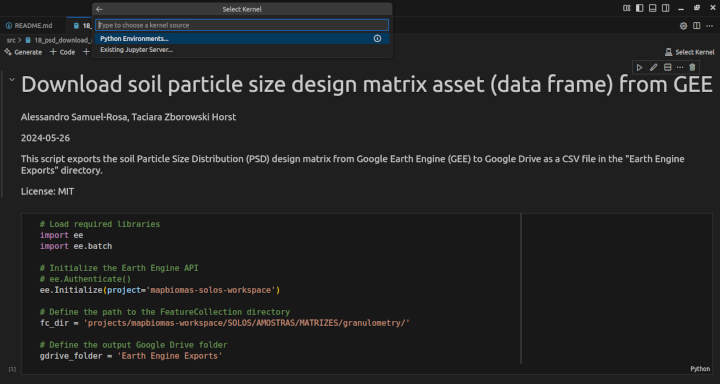Add a new Code cell

click(x=62, y=52)
